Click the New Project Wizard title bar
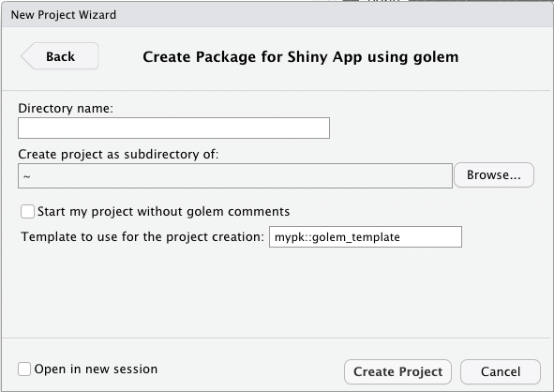 click(x=277, y=15)
